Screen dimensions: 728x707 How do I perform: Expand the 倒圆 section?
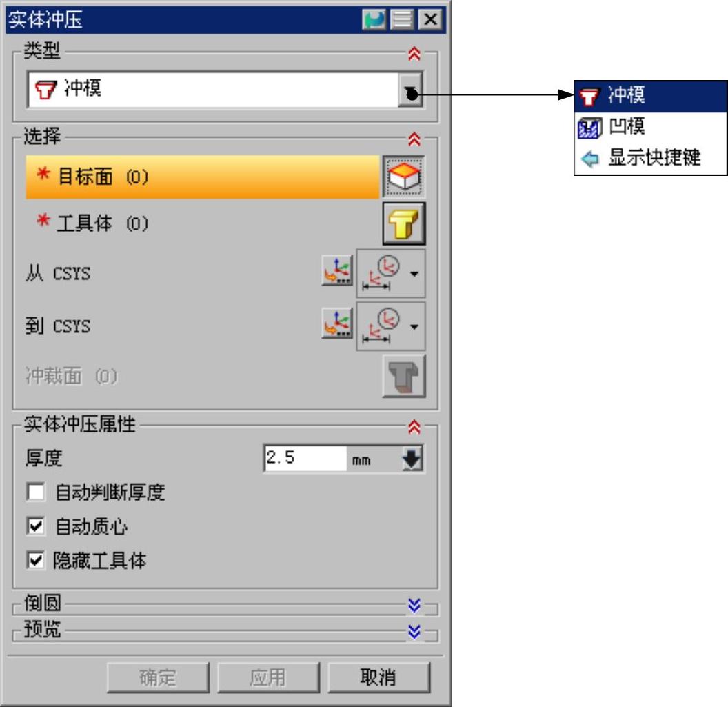click(414, 605)
